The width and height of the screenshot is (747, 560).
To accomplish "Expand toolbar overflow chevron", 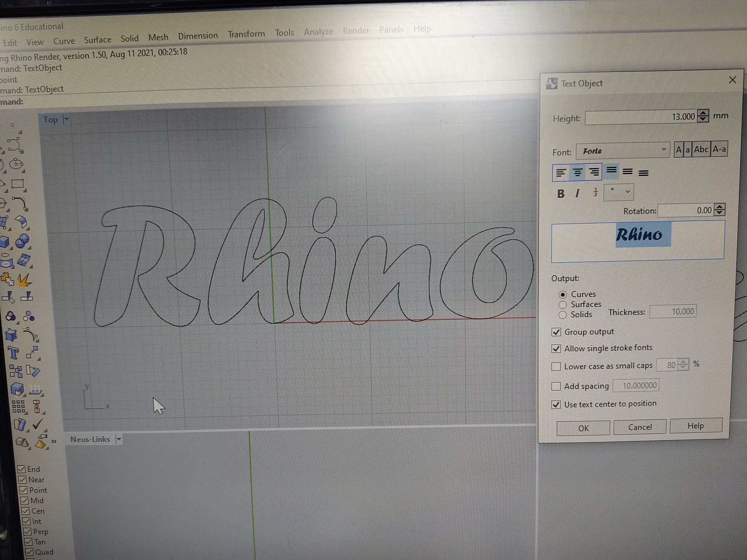I will click(x=54, y=441).
